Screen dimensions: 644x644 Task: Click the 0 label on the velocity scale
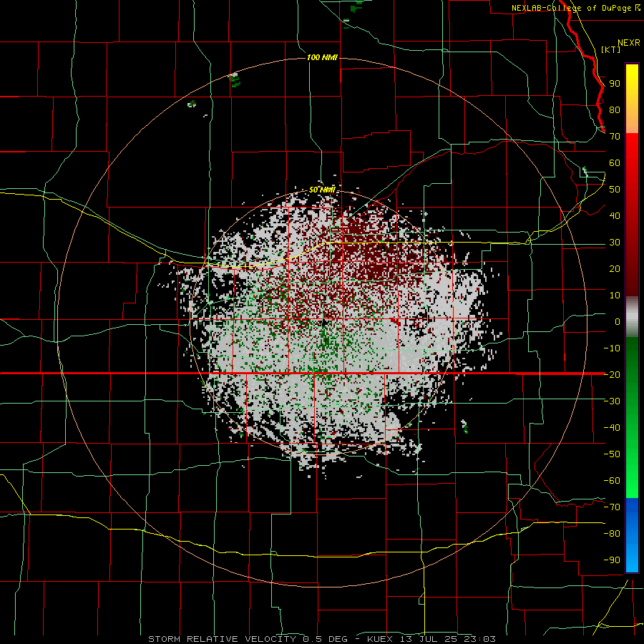point(618,322)
